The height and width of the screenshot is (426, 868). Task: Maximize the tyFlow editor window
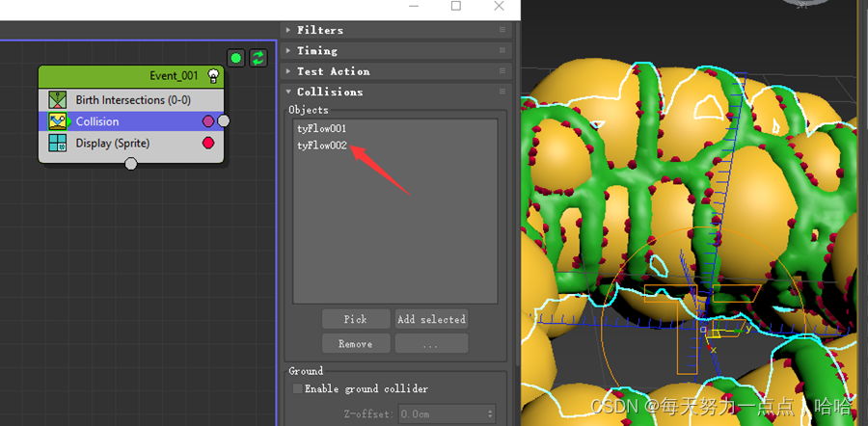click(x=455, y=6)
